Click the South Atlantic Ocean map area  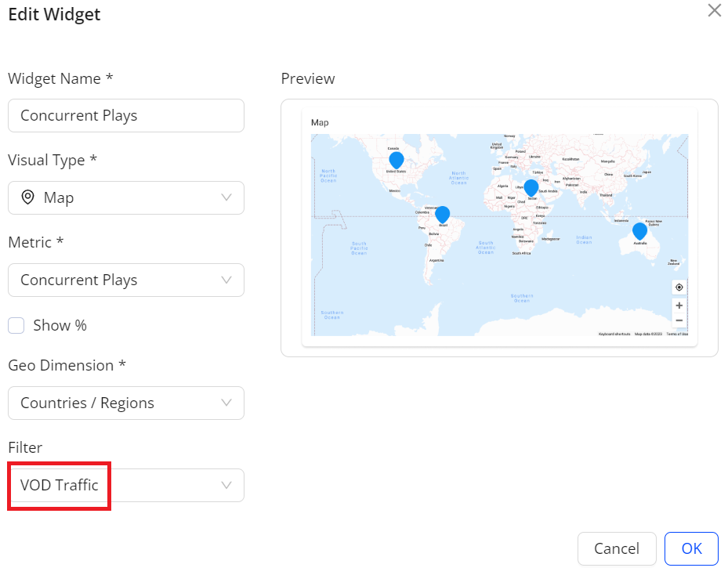coord(486,248)
